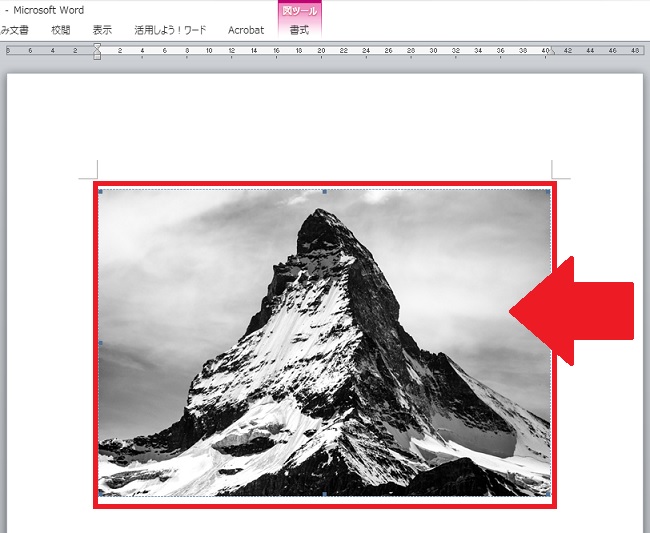
Task: Open the 書式 tab
Action: [x=299, y=30]
